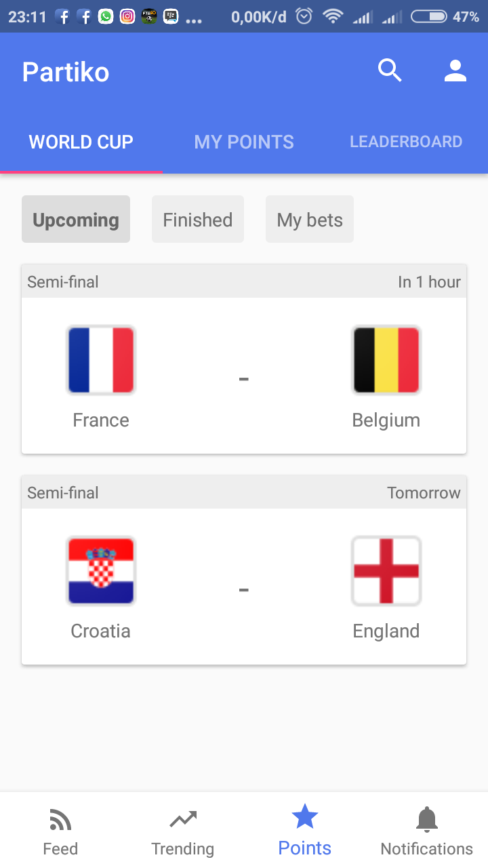Switch to the My Points tab
The image size is (488, 868).
pyautogui.click(x=244, y=142)
